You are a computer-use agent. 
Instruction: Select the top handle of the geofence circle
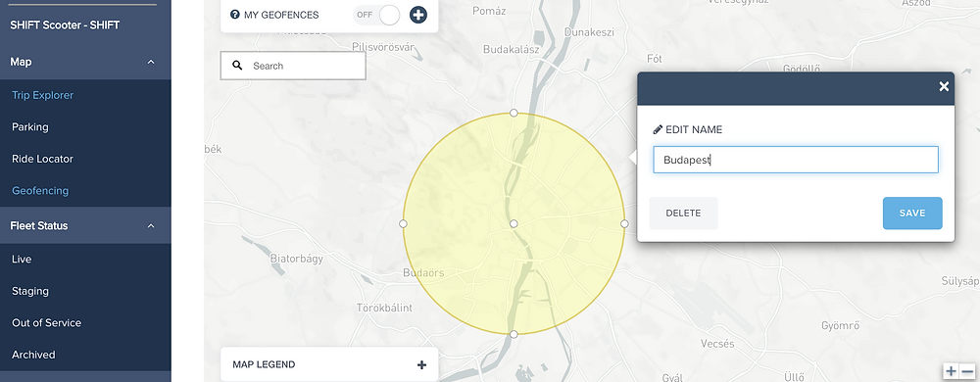(514, 113)
